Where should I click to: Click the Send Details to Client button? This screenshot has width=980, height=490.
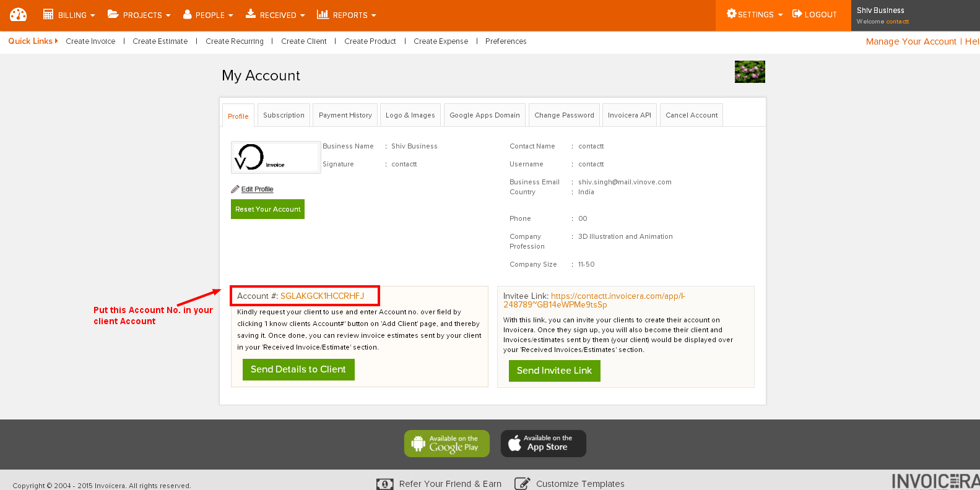tap(298, 369)
